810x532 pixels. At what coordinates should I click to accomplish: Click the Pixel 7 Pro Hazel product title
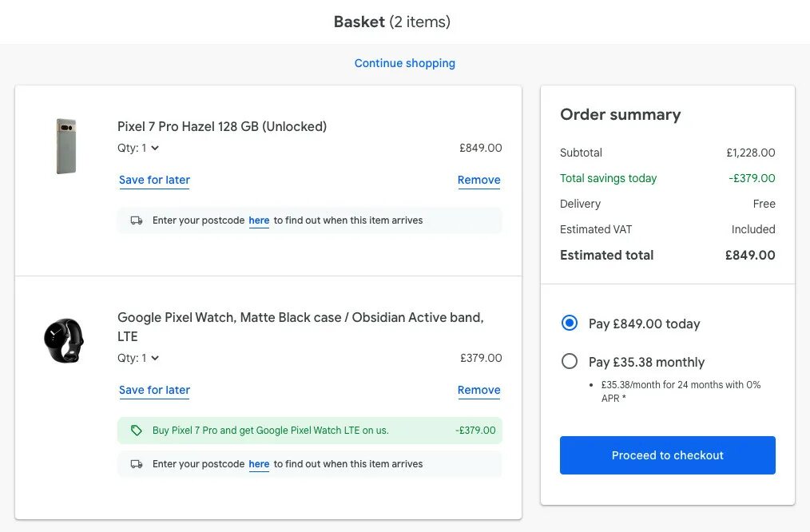click(x=222, y=126)
